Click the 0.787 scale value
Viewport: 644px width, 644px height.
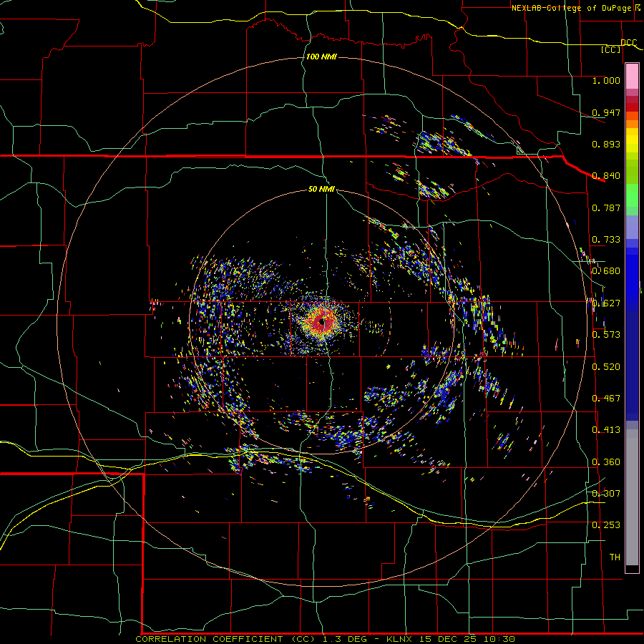click(x=606, y=208)
